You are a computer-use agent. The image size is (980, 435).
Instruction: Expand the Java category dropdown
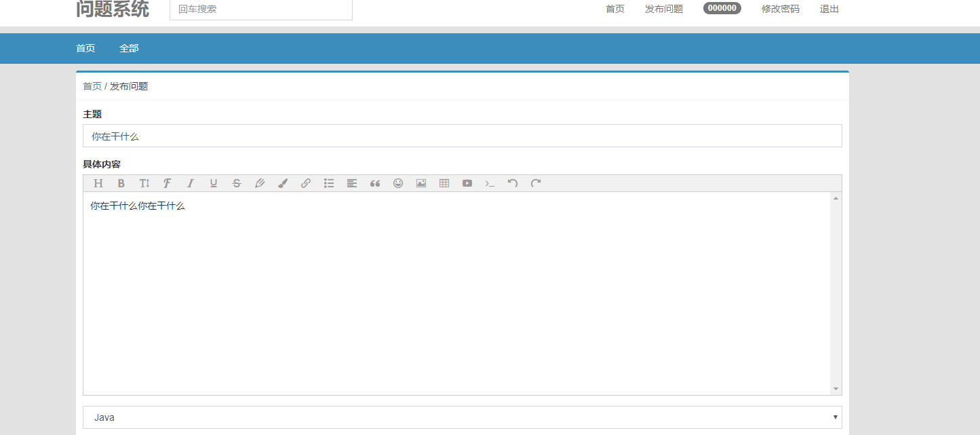click(x=463, y=417)
